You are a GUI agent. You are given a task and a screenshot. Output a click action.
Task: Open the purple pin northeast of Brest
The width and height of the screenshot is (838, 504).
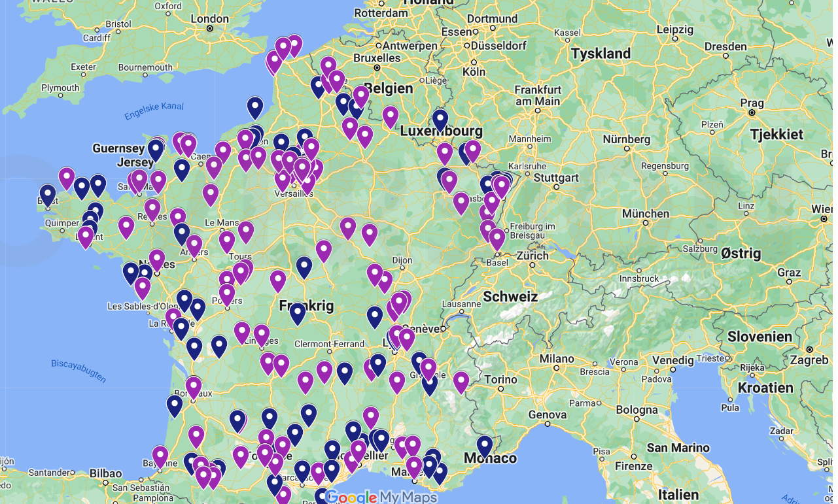[67, 177]
